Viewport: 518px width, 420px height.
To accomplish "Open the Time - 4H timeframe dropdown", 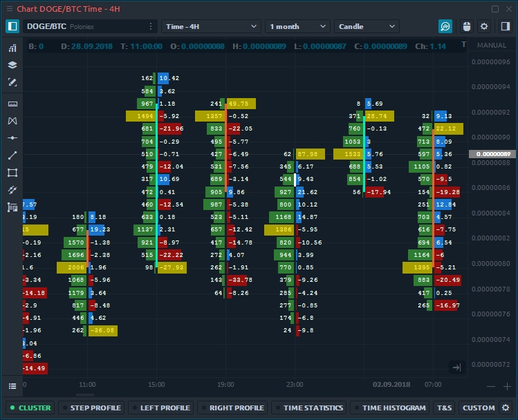I will pos(211,26).
